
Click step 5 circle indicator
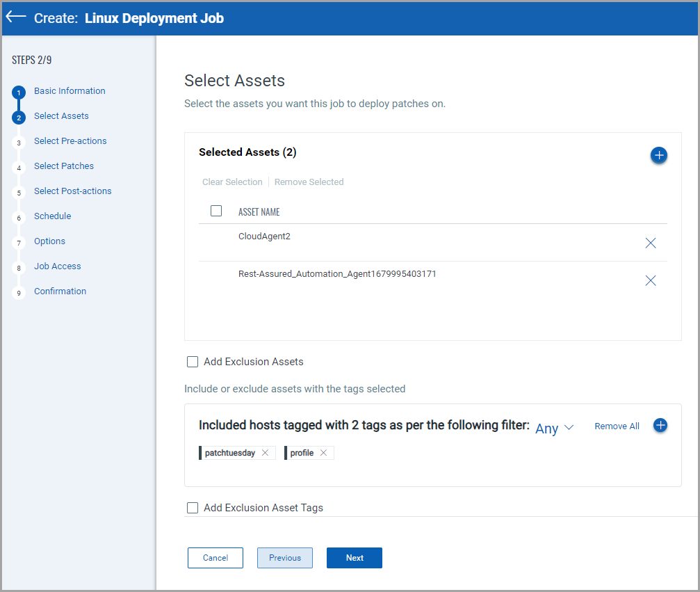[x=19, y=193]
